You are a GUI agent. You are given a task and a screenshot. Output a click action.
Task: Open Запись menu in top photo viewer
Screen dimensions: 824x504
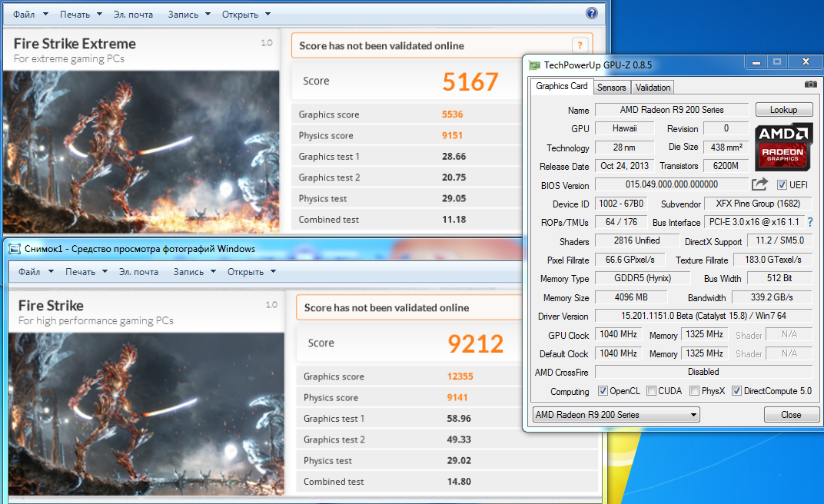[x=189, y=14]
